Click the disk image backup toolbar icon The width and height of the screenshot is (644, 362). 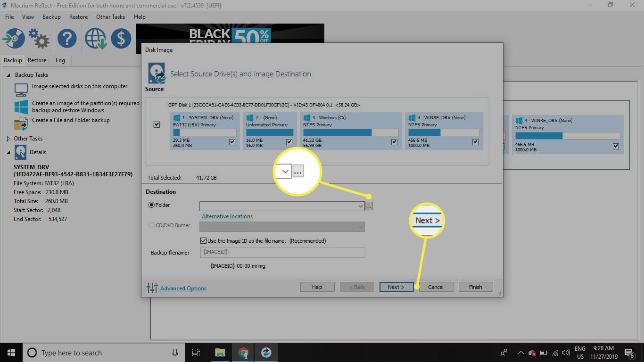(x=13, y=38)
